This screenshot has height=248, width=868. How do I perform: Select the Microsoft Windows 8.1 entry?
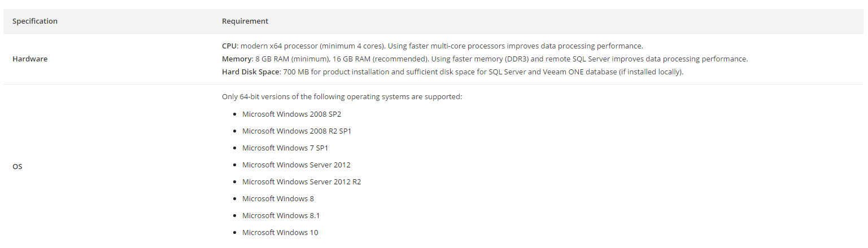click(x=281, y=215)
